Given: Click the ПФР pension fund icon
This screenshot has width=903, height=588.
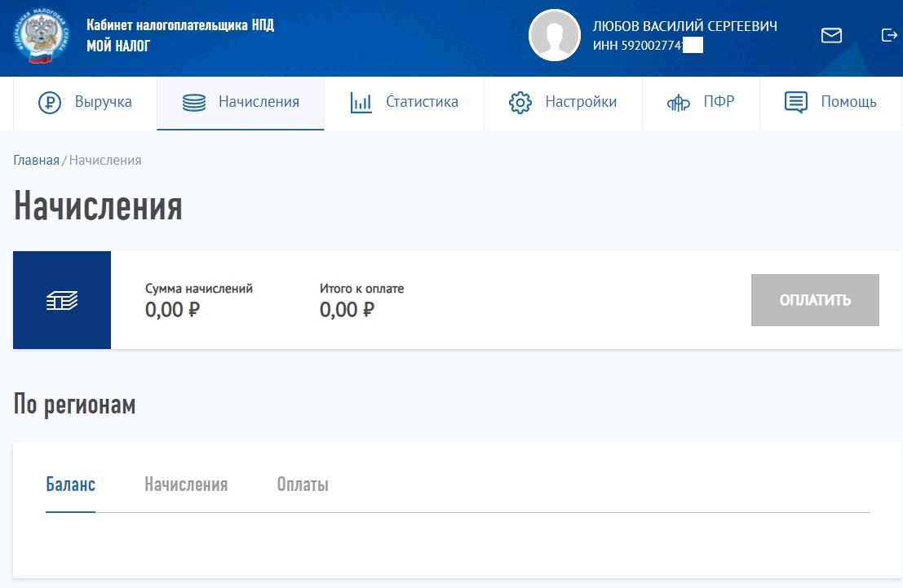Looking at the screenshot, I should 679,103.
